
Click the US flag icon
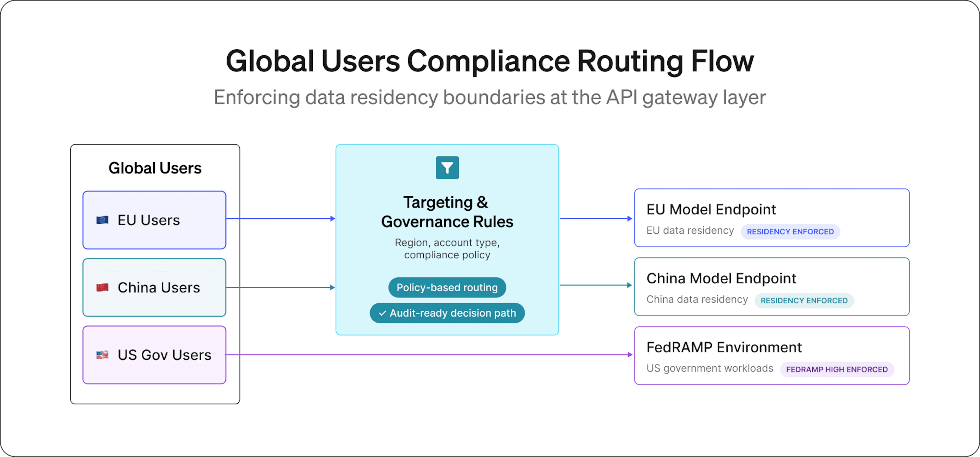coord(102,355)
